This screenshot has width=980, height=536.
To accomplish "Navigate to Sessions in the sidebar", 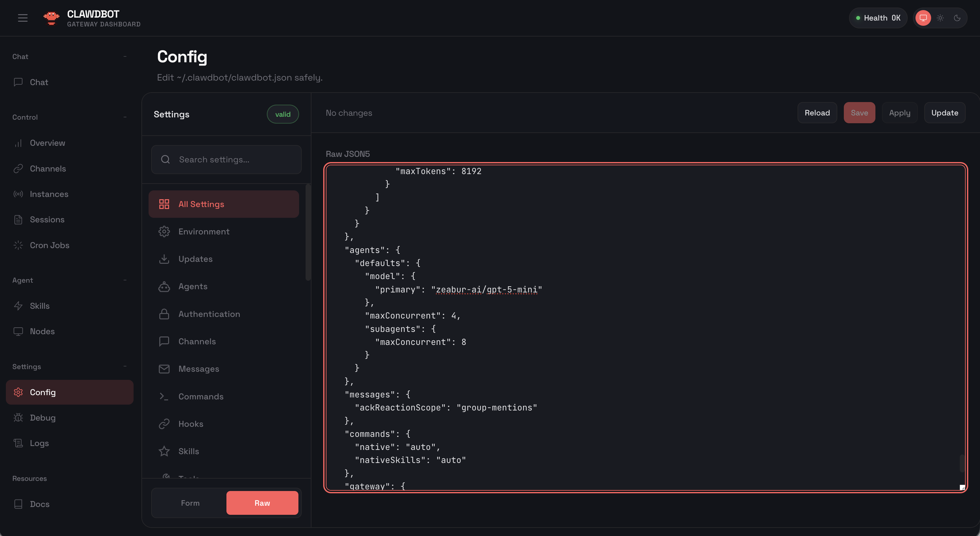I will pos(70,220).
